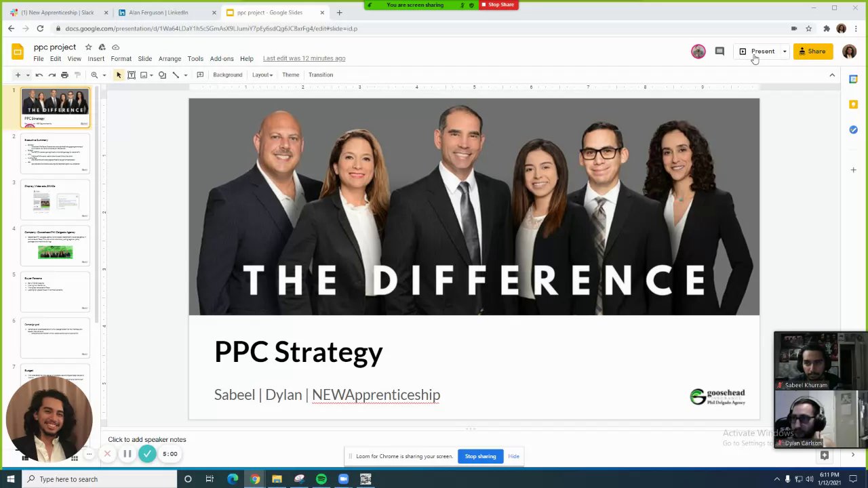The width and height of the screenshot is (868, 488).
Task: Open Loom more options ellipsis
Action: click(89, 454)
